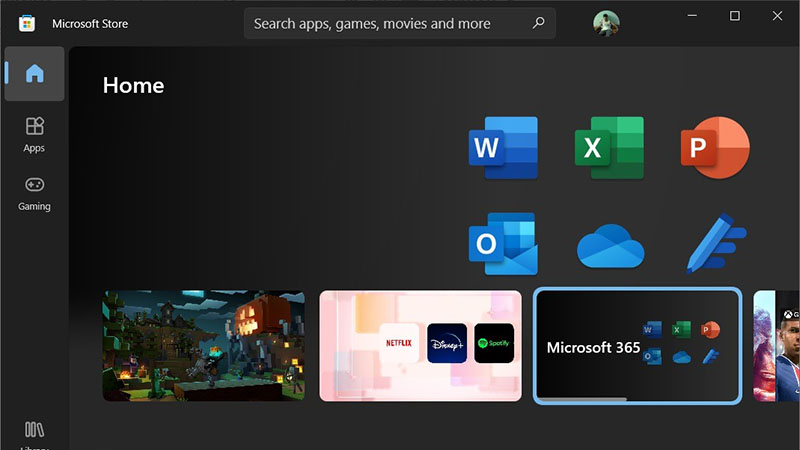The width and height of the screenshot is (800, 450).
Task: Click the small PowerPoint icon in Microsoft 365 card
Action: [x=710, y=330]
